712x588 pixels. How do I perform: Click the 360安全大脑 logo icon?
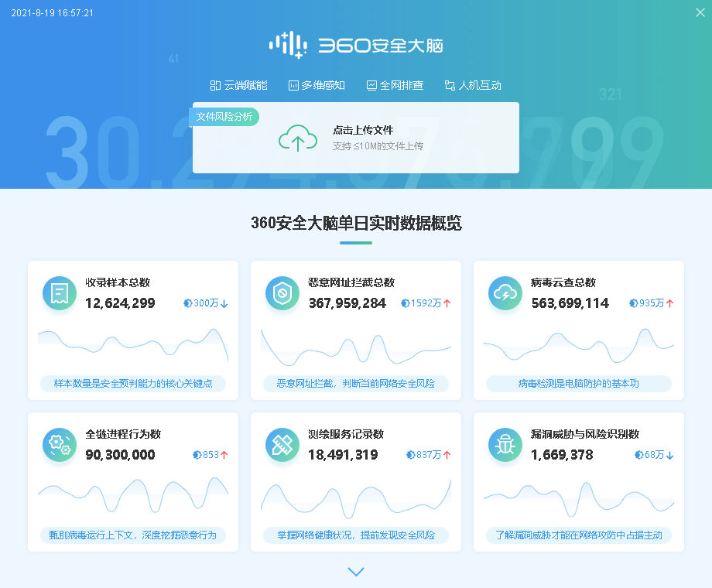[x=286, y=46]
